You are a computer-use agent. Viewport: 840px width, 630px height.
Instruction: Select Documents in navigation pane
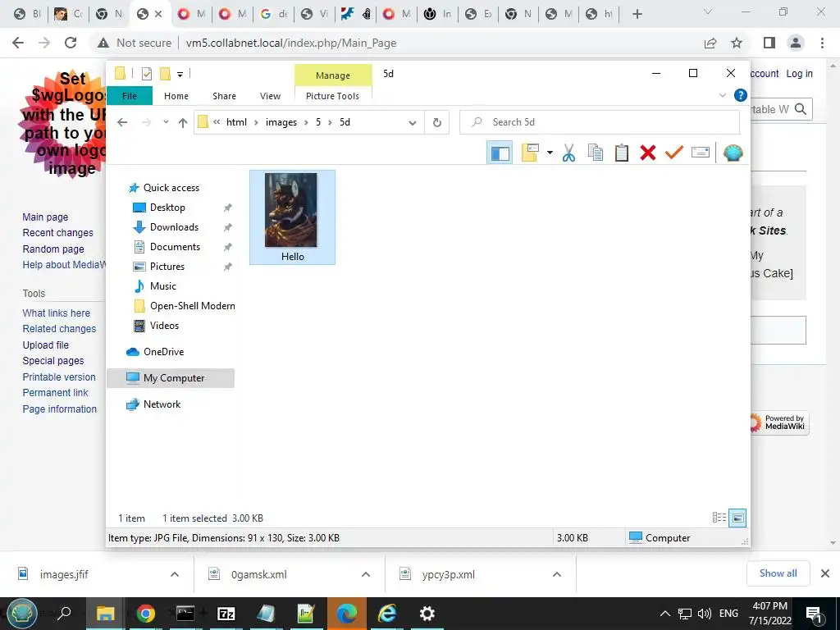click(x=175, y=247)
